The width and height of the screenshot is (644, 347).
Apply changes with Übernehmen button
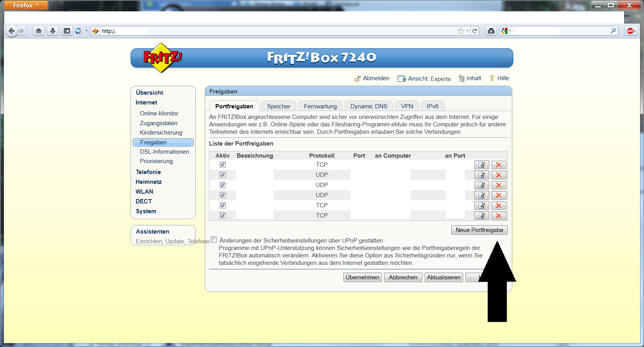[x=363, y=277]
